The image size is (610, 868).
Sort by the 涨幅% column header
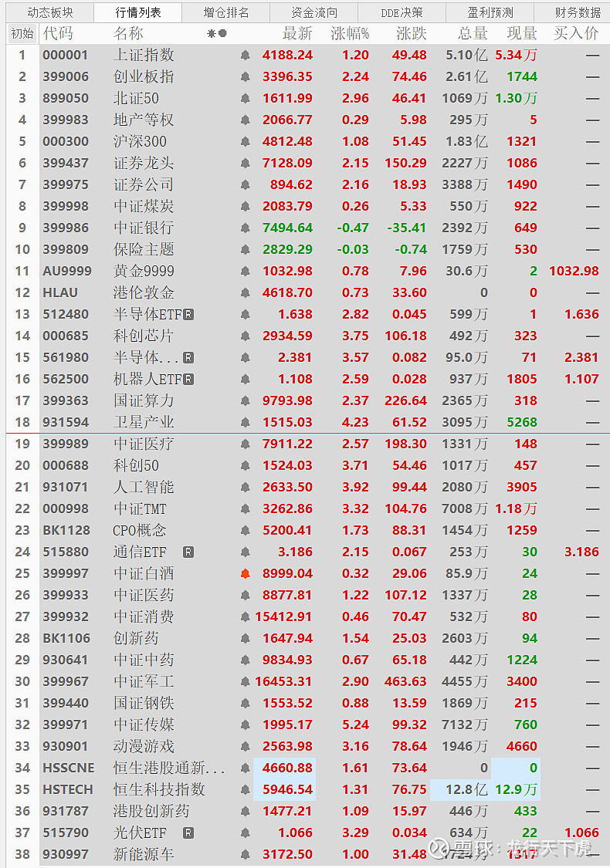pos(350,34)
